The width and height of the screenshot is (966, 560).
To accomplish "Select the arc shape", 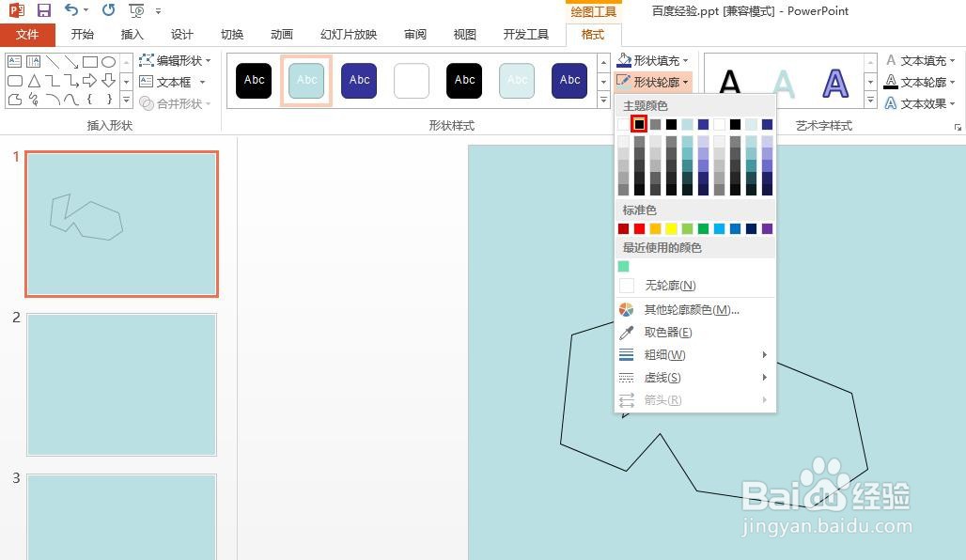I will (x=53, y=100).
